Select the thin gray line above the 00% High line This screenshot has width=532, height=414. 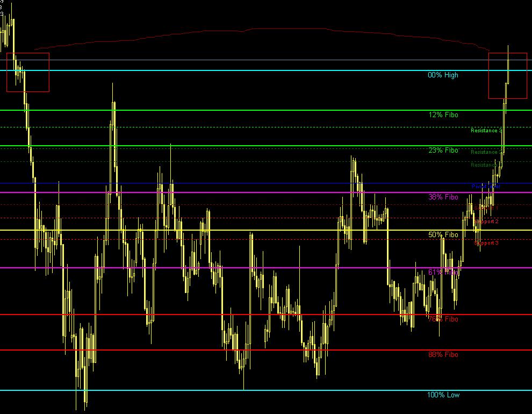coord(269,60)
